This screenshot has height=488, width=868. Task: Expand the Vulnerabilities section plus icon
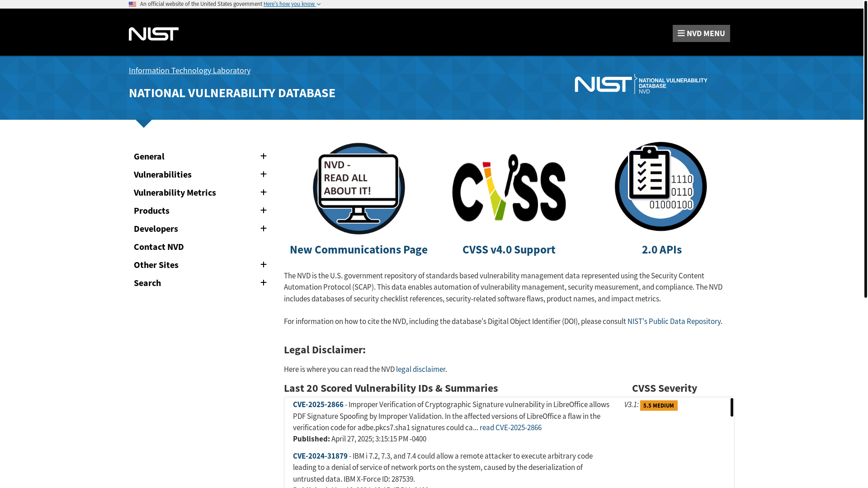[264, 174]
